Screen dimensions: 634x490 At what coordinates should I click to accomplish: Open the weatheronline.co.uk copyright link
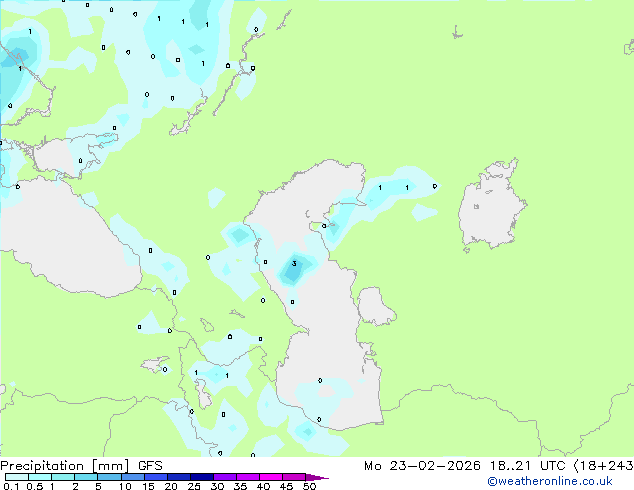point(550,481)
